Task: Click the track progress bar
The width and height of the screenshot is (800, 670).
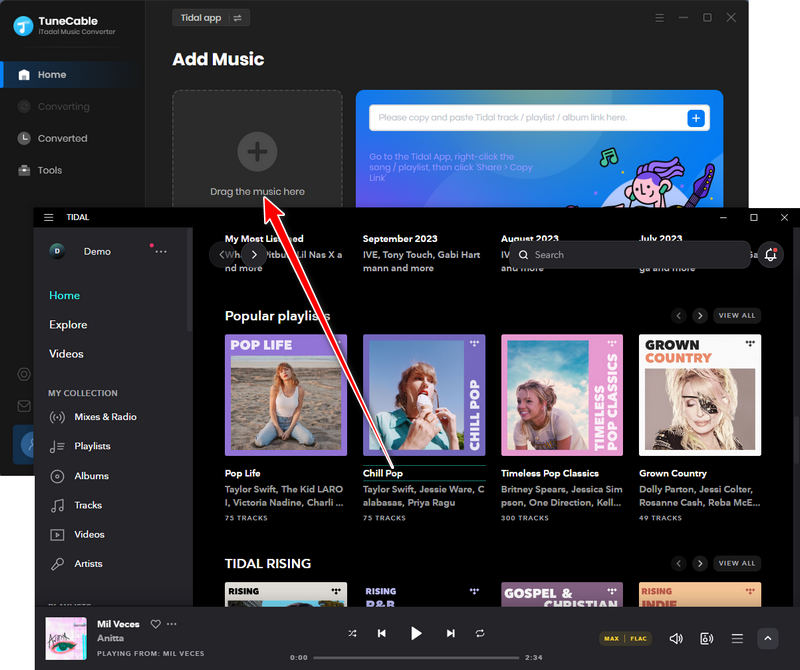Action: 416,658
